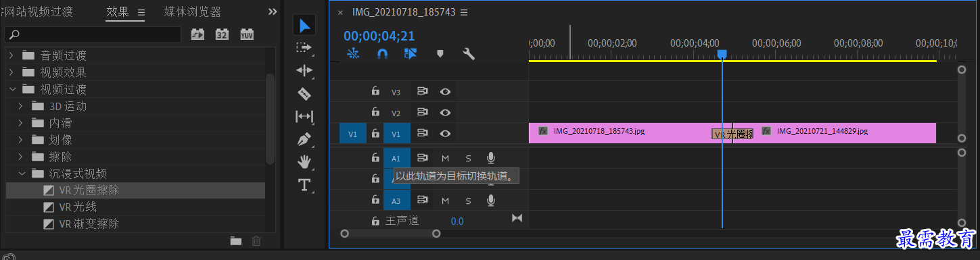The image size is (980, 260).
Task: Toggle sync lock on A1 track
Action: (x=423, y=158)
